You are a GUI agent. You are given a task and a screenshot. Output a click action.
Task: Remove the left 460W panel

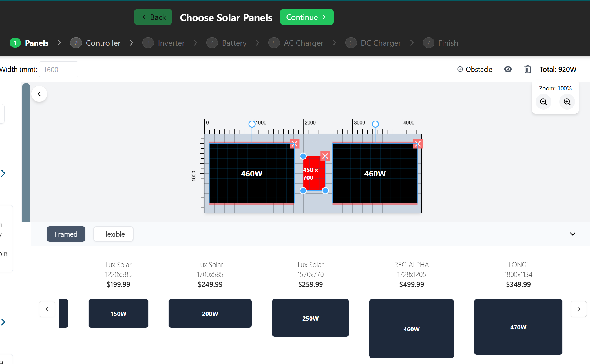(294, 144)
